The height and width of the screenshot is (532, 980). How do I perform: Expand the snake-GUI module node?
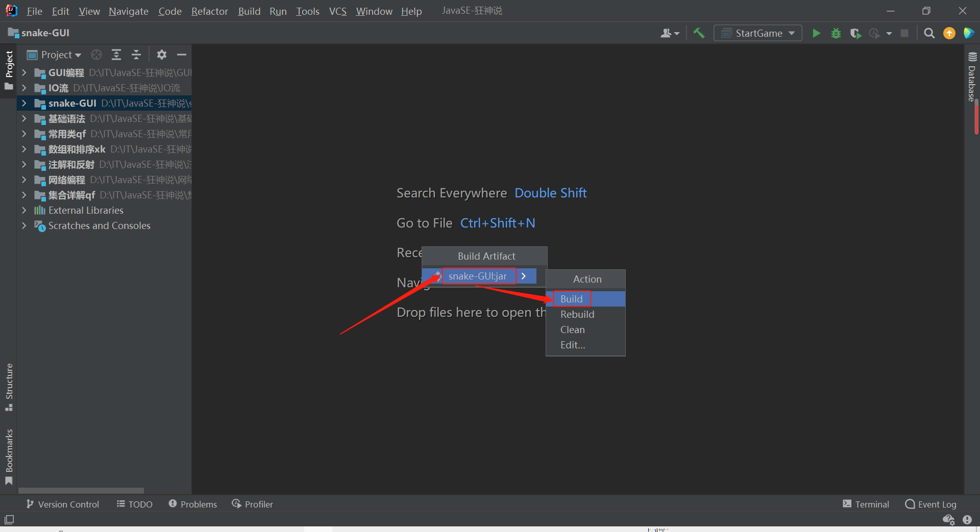click(x=24, y=103)
